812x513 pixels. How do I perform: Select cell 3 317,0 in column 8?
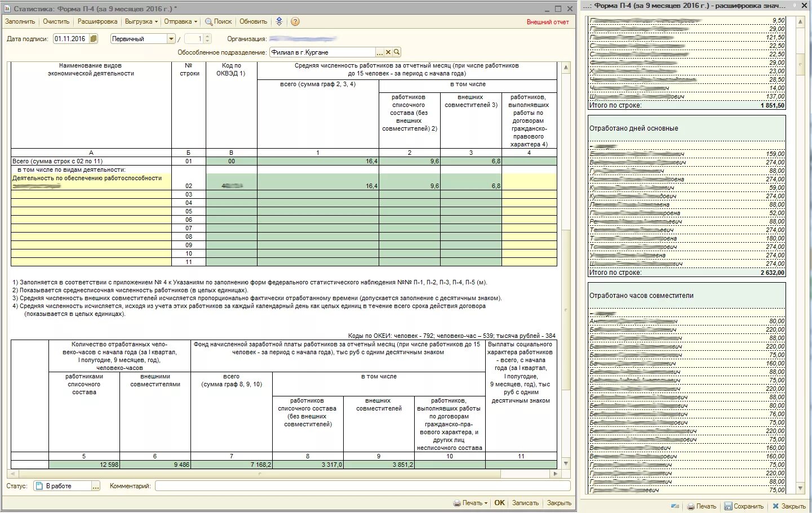coord(308,465)
